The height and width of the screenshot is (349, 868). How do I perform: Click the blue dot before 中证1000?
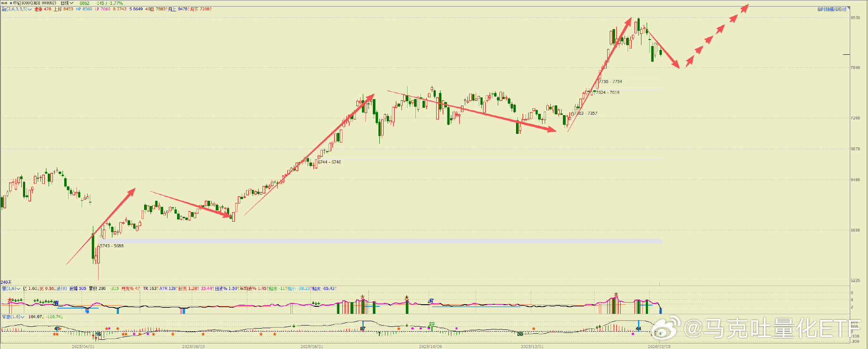11,3
